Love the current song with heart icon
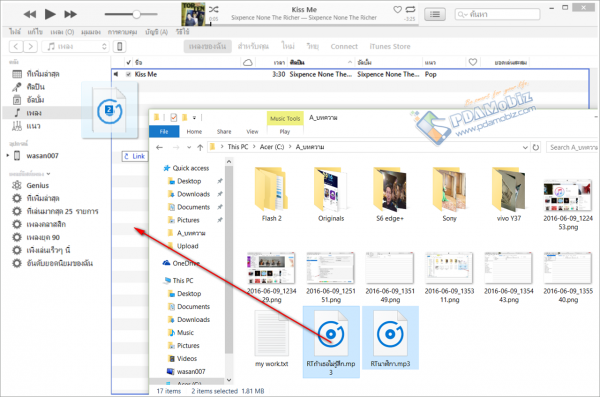This screenshot has height=397, width=600. [x=398, y=9]
